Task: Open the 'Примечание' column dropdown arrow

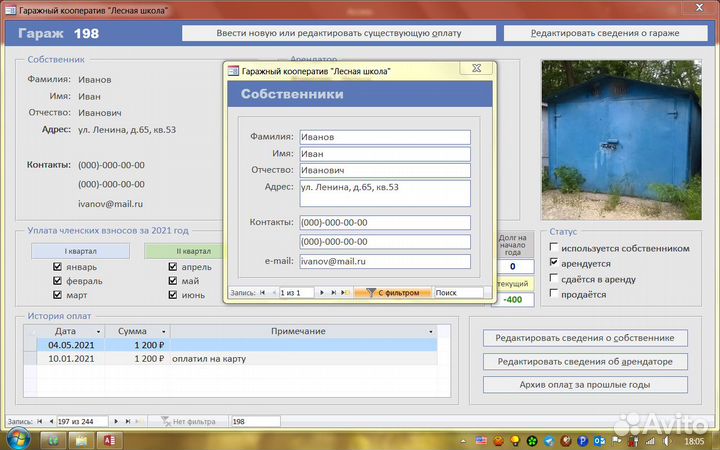Action: (431, 331)
